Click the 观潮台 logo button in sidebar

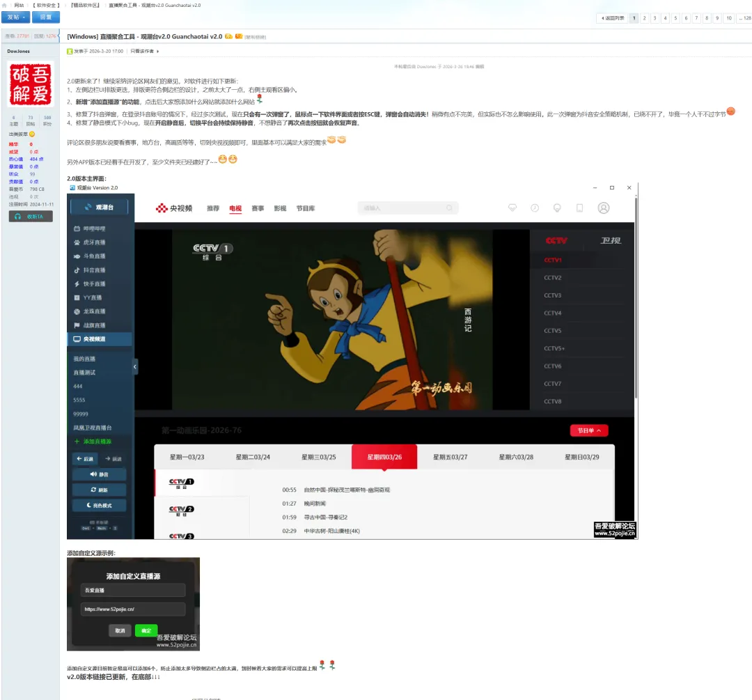click(x=100, y=208)
